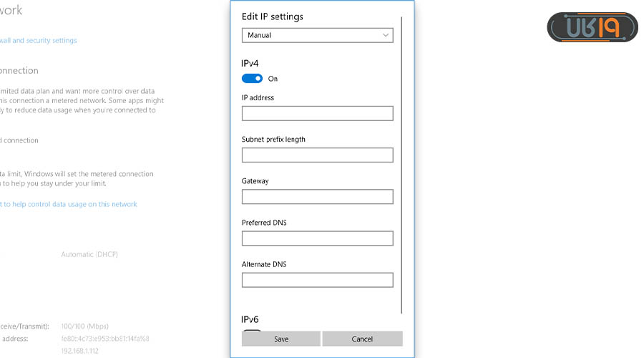Image resolution: width=644 pixels, height=358 pixels.
Task: Open firewall and security settings link
Action: tap(39, 41)
